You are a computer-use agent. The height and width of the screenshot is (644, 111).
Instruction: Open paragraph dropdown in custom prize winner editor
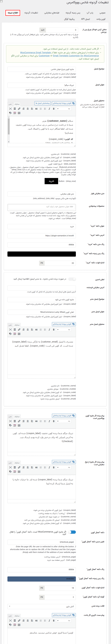pos(64,467)
